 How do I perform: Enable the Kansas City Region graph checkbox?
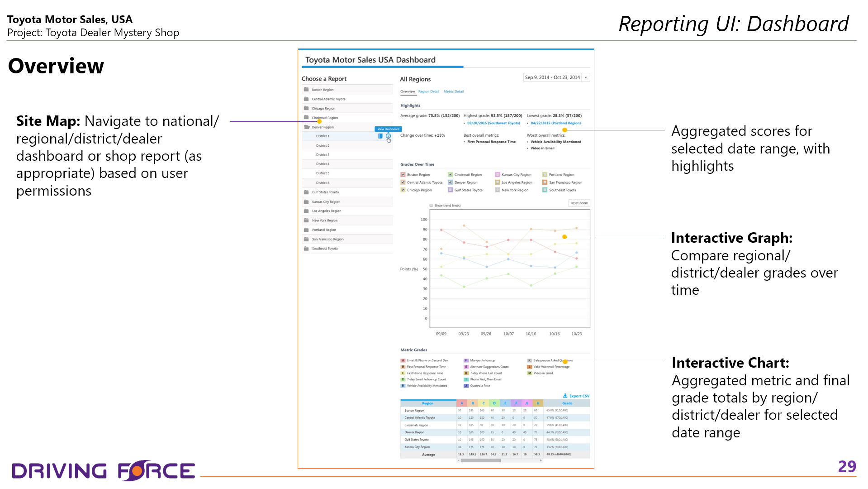[497, 175]
